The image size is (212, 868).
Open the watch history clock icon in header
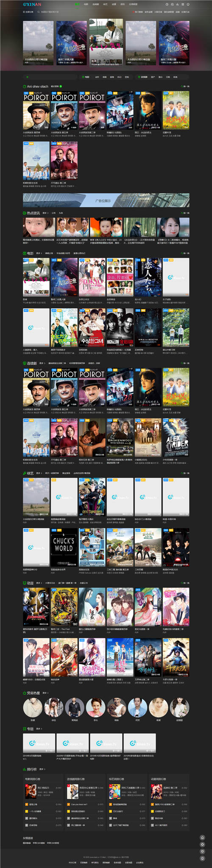[167, 4]
